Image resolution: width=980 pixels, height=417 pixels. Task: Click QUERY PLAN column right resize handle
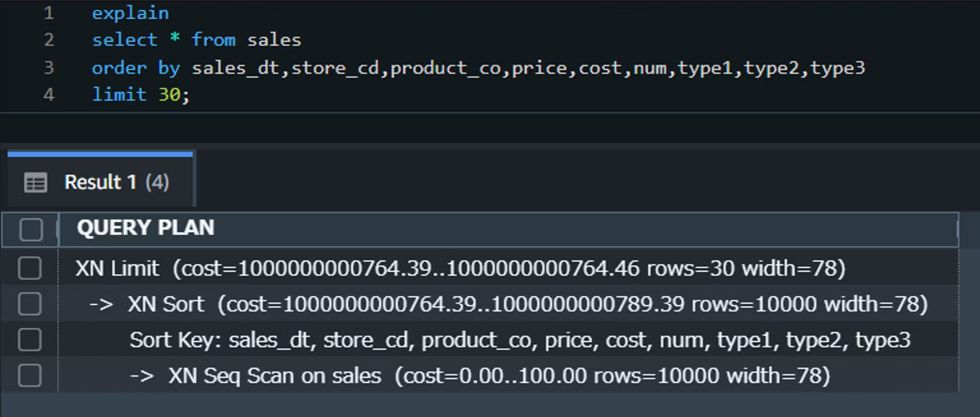coord(957,229)
